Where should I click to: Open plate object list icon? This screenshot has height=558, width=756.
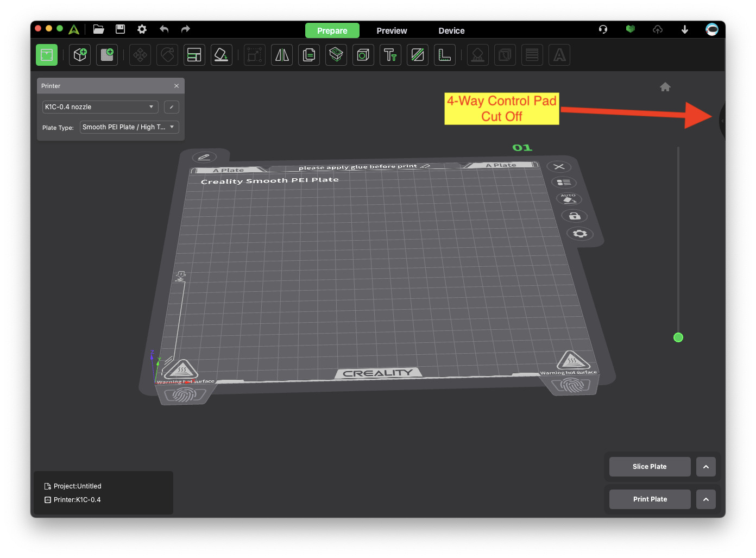tap(564, 183)
